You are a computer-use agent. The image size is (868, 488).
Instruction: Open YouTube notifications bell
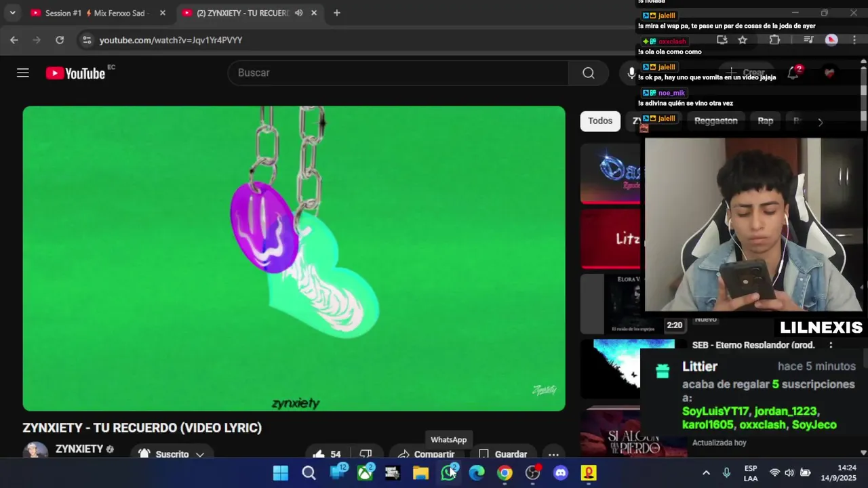(x=793, y=73)
